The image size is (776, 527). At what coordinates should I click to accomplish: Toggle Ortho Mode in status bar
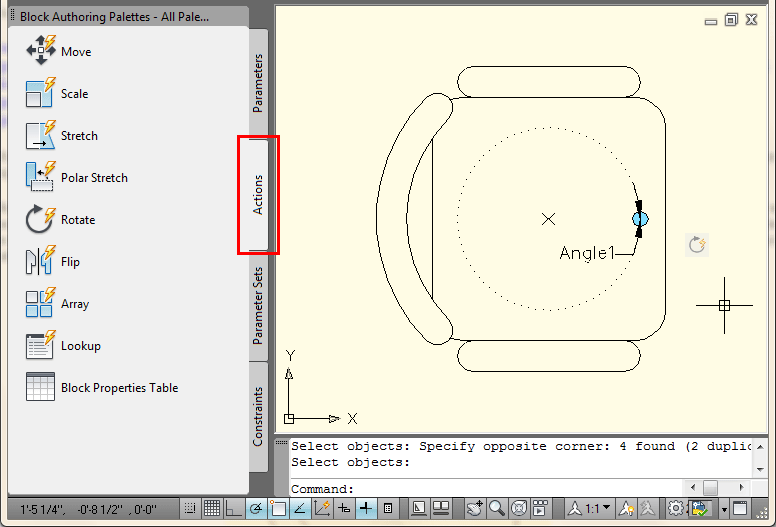pyautogui.click(x=232, y=508)
